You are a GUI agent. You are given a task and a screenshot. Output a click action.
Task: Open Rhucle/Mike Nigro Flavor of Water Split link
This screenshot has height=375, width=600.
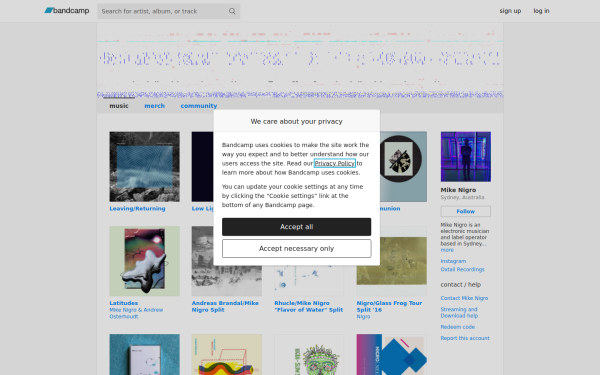coord(308,307)
